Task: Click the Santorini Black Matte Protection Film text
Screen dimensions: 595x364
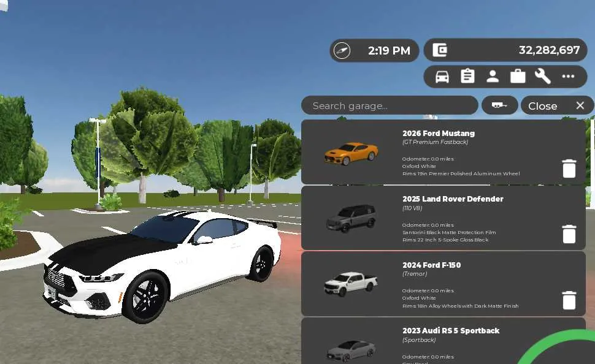Action: pos(449,232)
